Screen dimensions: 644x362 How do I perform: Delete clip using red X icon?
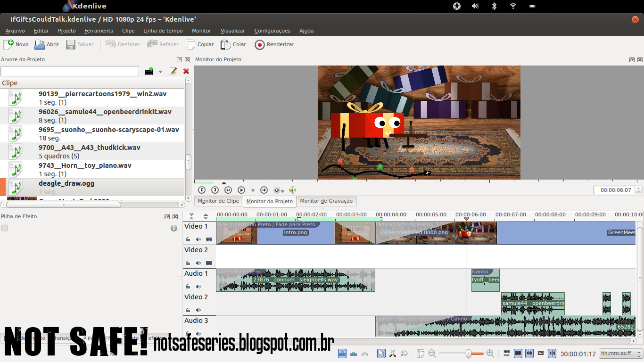[186, 71]
